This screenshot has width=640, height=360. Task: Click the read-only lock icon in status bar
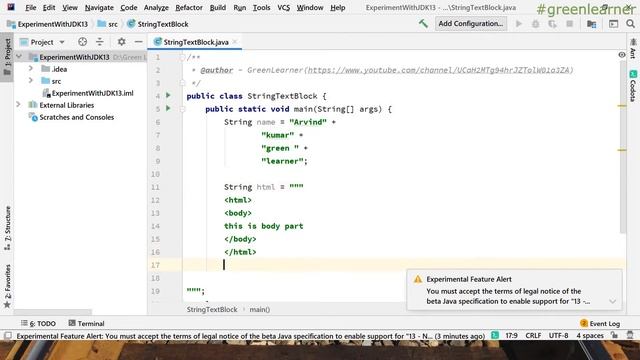[x=614, y=335]
